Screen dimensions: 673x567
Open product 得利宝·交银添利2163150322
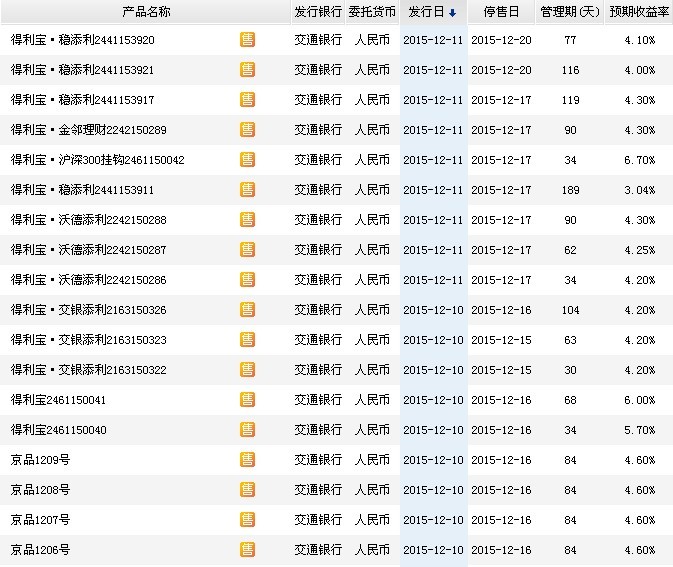89,370
